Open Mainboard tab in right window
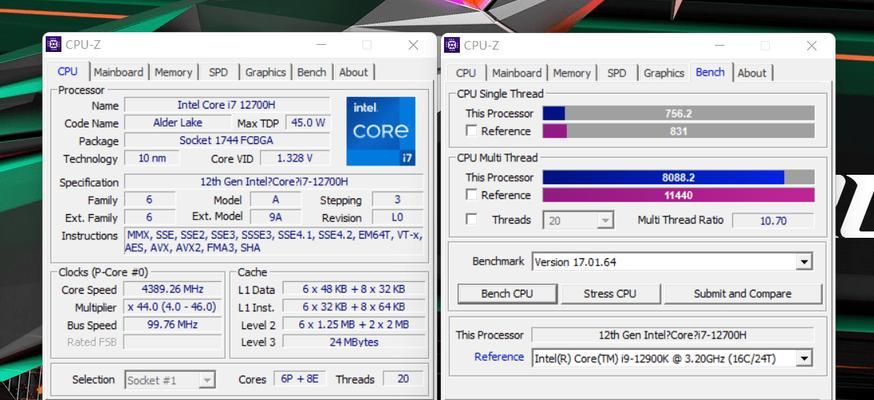Image resolution: width=874 pixels, height=400 pixels. 517,73
